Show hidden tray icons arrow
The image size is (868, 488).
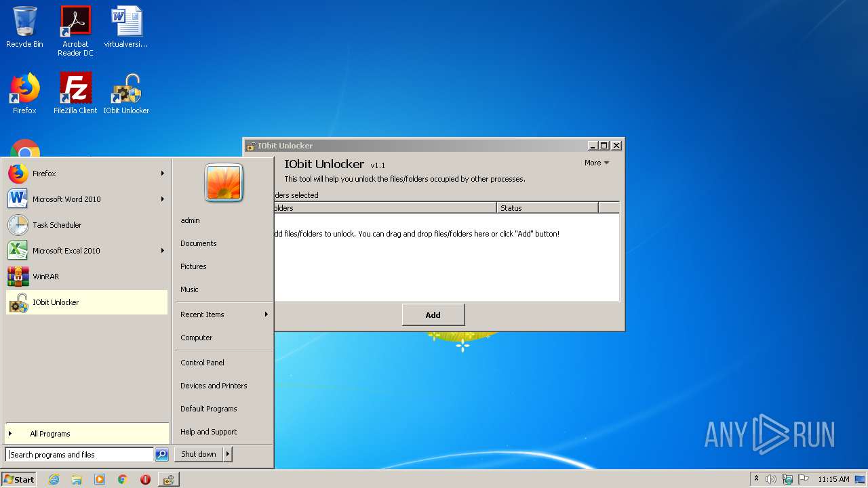[x=756, y=479]
